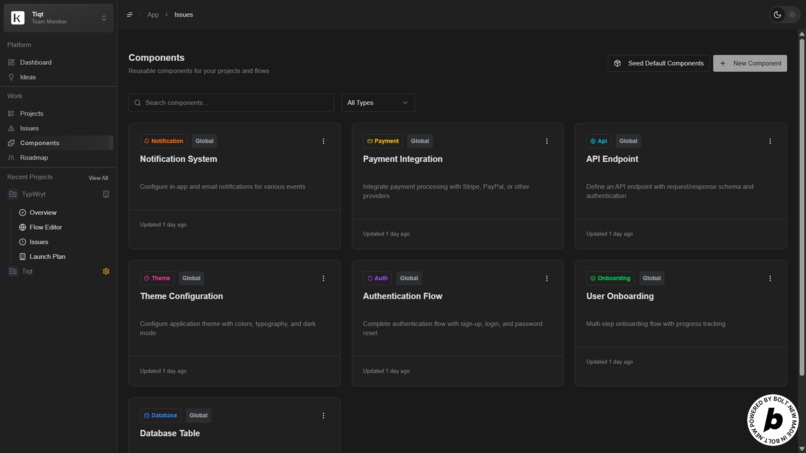Click the pink Theme type tag
The image size is (806, 453).
[157, 278]
